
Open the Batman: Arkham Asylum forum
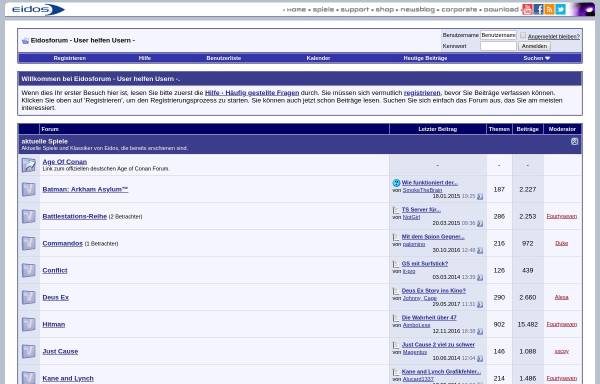(x=85, y=189)
